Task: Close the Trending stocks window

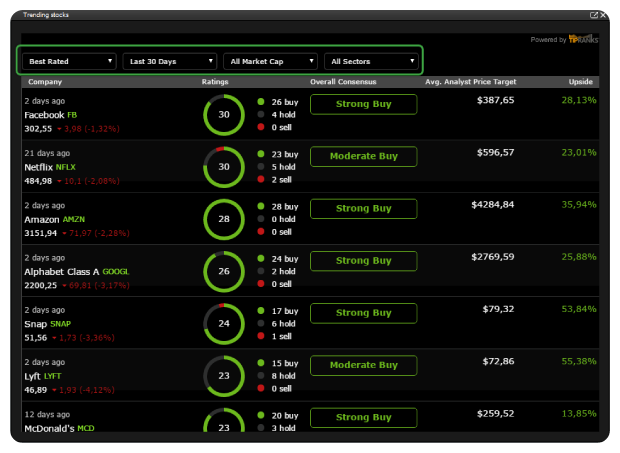Action: point(603,15)
